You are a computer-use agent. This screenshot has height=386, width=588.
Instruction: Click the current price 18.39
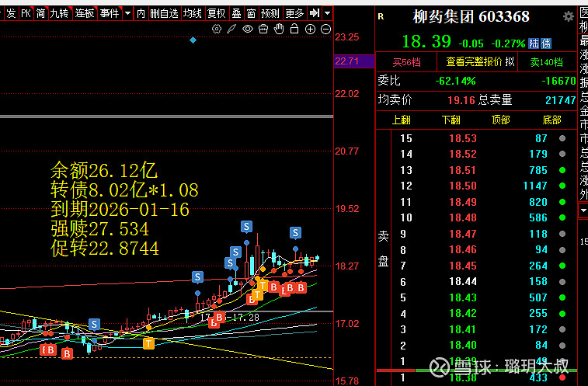click(x=426, y=41)
